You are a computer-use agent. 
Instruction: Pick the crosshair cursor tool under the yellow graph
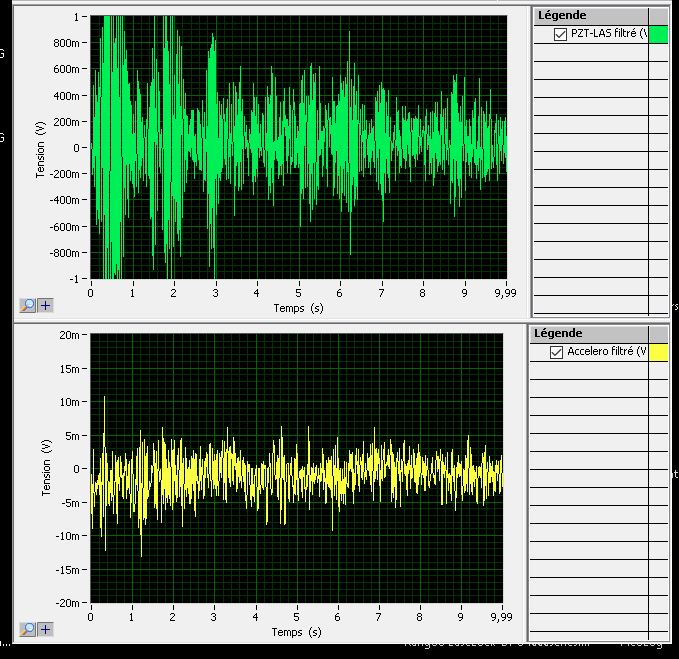point(45,629)
